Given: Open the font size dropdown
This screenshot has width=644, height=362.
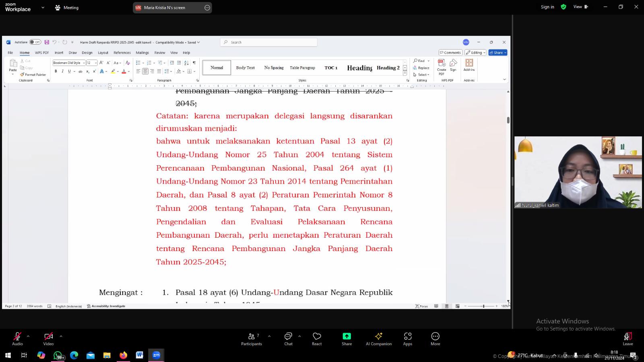Looking at the screenshot, I should (96, 63).
